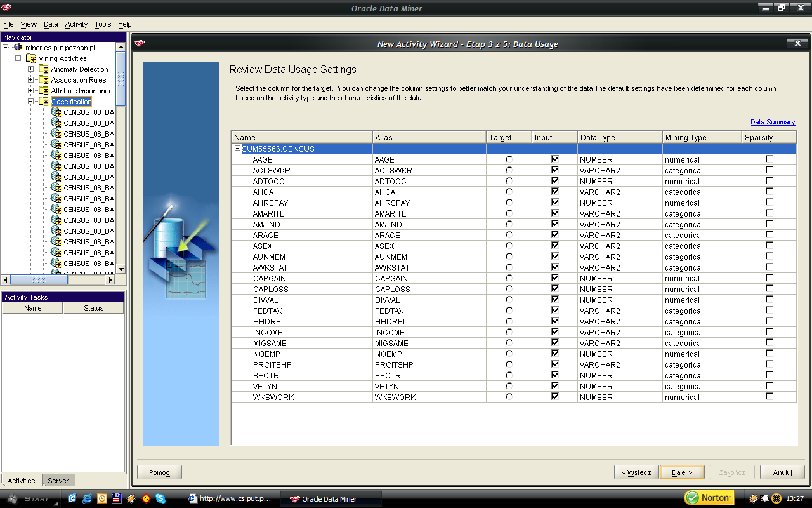The height and width of the screenshot is (508, 812).
Task: Expand the Attribute Importance node
Action: pos(31,91)
